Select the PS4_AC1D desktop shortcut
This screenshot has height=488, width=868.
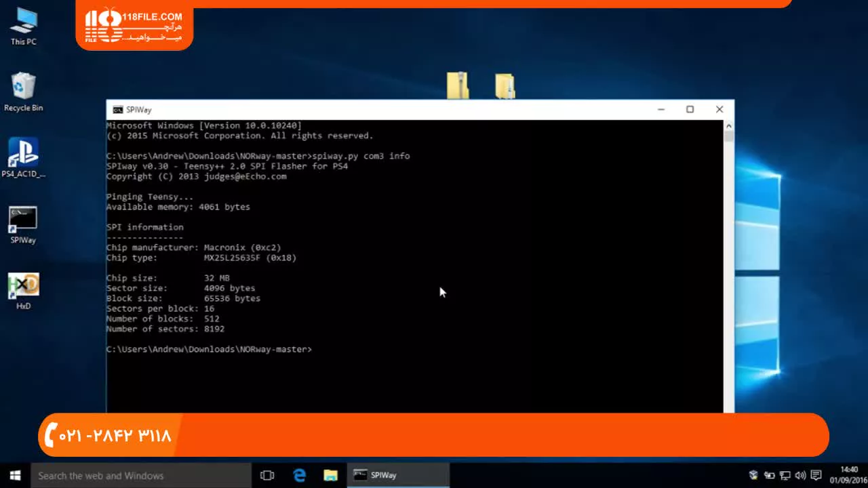[23, 157]
